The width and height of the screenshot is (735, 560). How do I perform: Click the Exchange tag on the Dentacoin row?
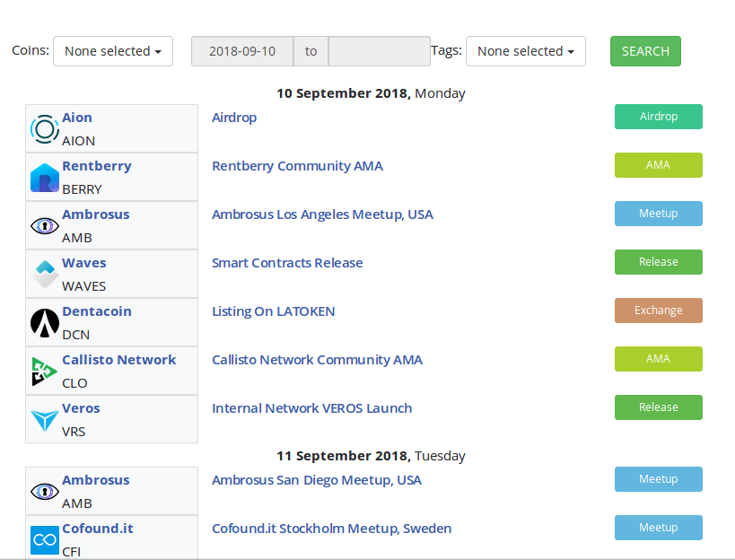click(659, 311)
